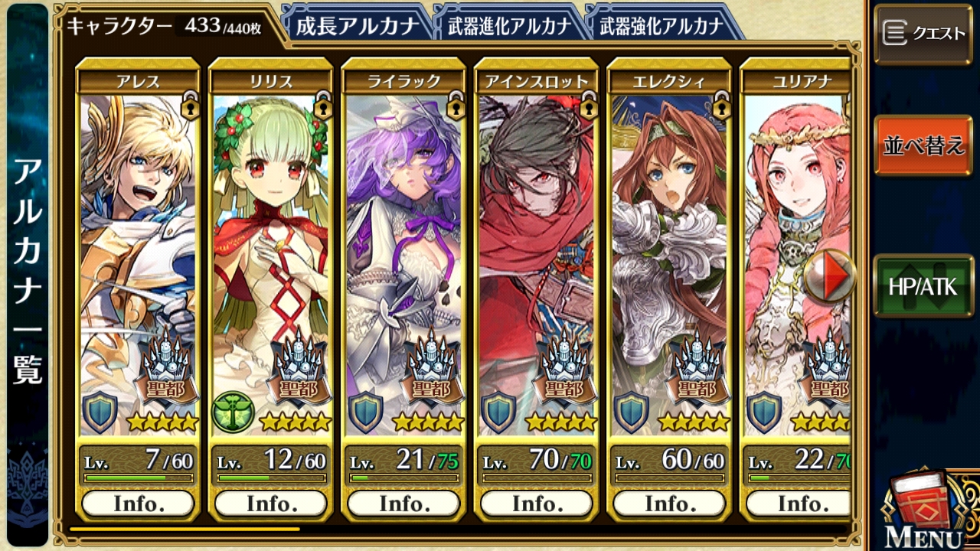Image resolution: width=980 pixels, height=551 pixels.
Task: Open the クエスト button
Action: click(923, 34)
